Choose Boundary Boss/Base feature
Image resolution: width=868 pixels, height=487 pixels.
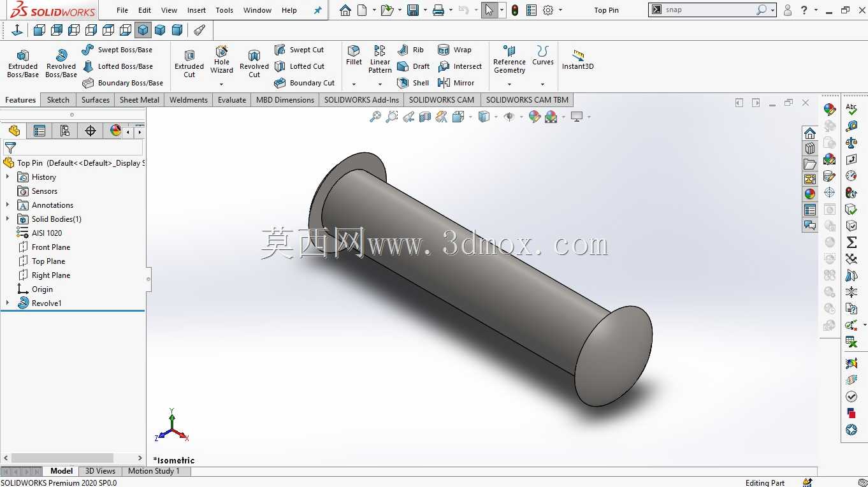[123, 83]
